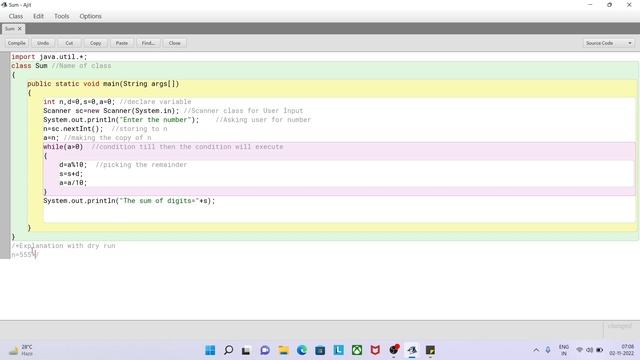Click the ENG IN language indicator

click(x=564, y=350)
